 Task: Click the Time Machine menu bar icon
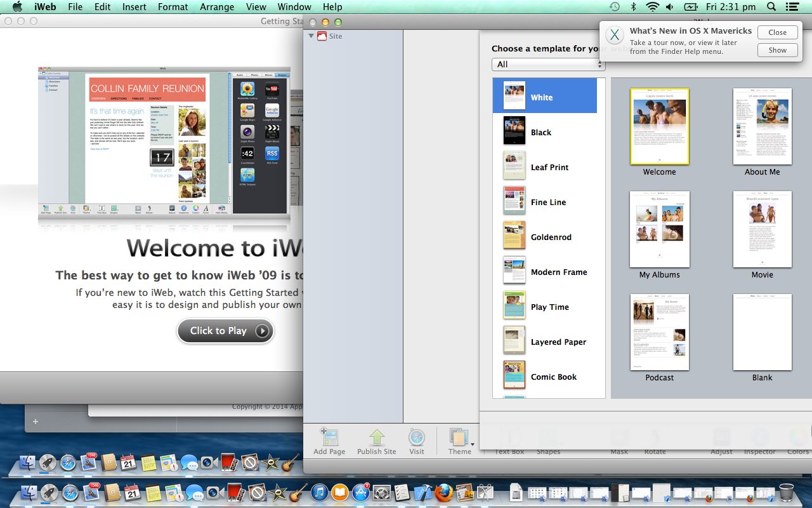click(x=614, y=7)
